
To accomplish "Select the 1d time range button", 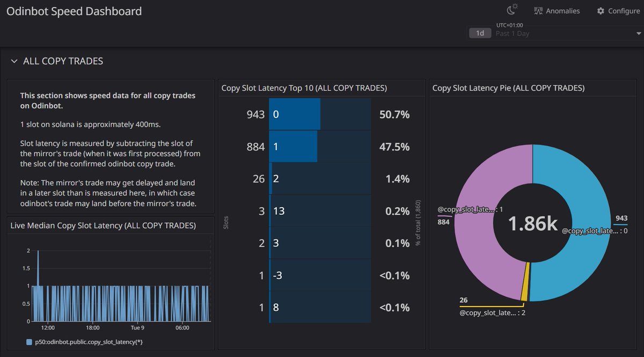I will click(x=480, y=33).
